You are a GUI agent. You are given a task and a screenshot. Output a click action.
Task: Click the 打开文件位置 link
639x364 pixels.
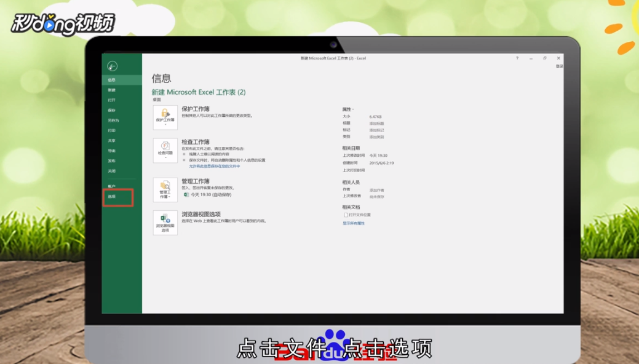pos(359,215)
